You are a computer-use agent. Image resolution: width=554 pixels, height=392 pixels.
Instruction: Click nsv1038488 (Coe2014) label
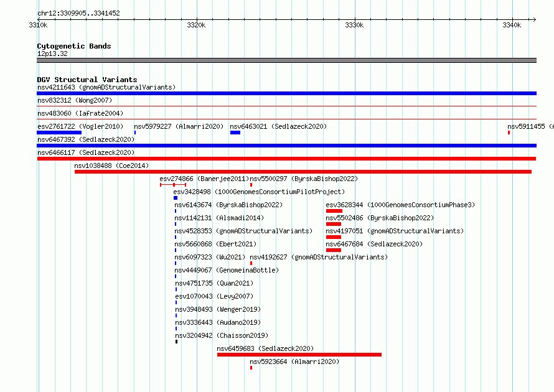(x=111, y=166)
